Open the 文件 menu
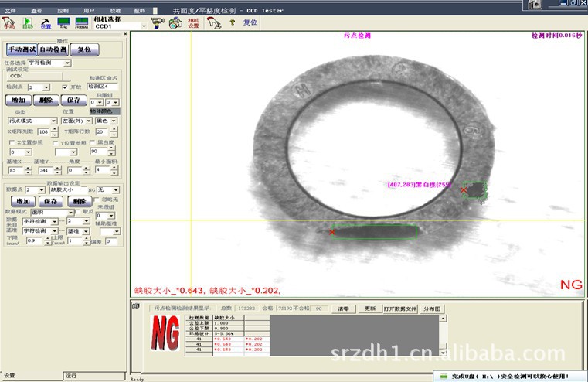588x382 pixels. click(x=10, y=12)
